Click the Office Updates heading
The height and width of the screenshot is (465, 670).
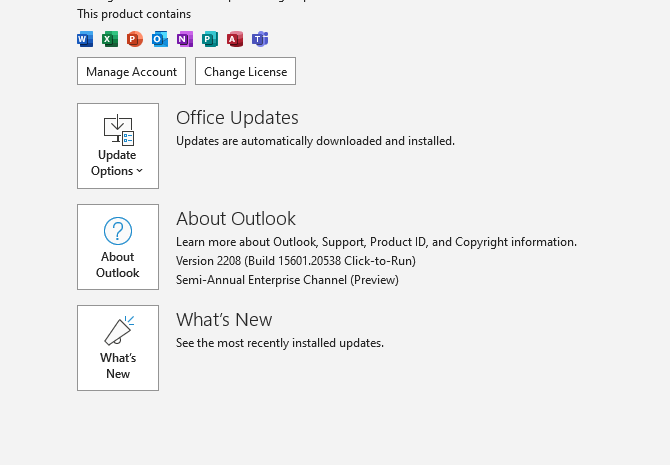(x=237, y=118)
